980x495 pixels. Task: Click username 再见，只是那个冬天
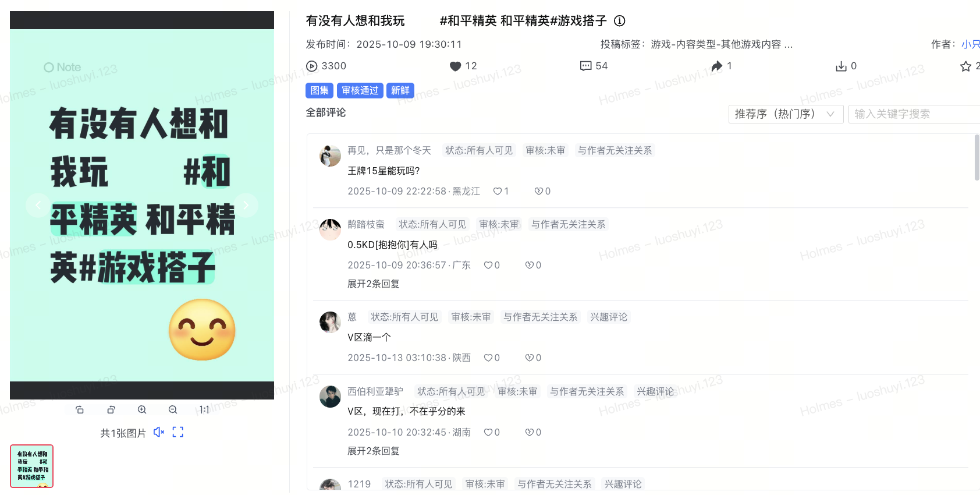point(389,151)
